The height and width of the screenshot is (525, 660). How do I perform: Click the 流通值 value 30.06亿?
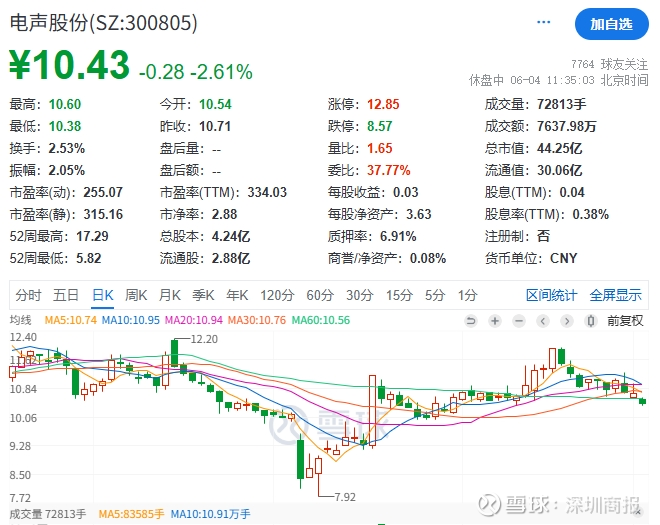[x=559, y=171]
